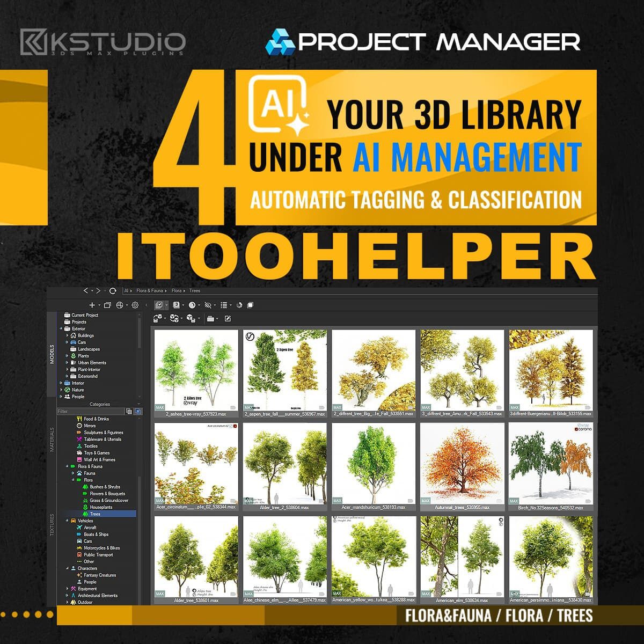The width and height of the screenshot is (644, 644).
Task: Select the Textiles category
Action: click(x=91, y=446)
